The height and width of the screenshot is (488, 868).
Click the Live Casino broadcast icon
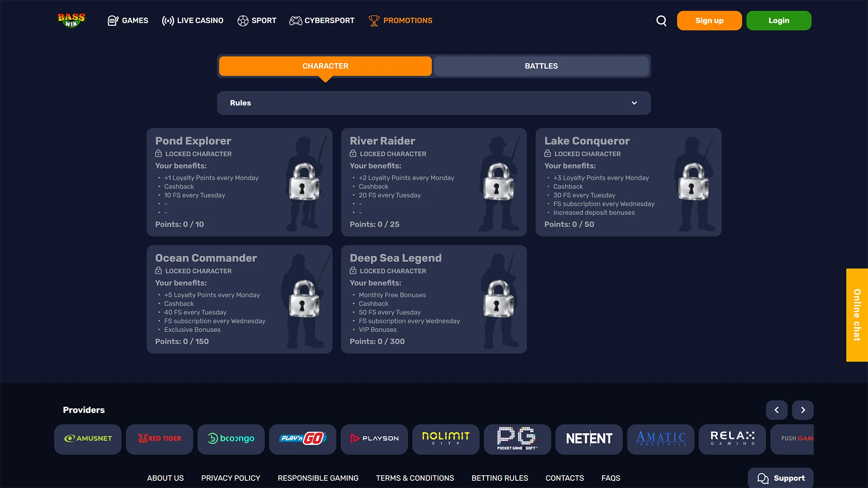(168, 21)
